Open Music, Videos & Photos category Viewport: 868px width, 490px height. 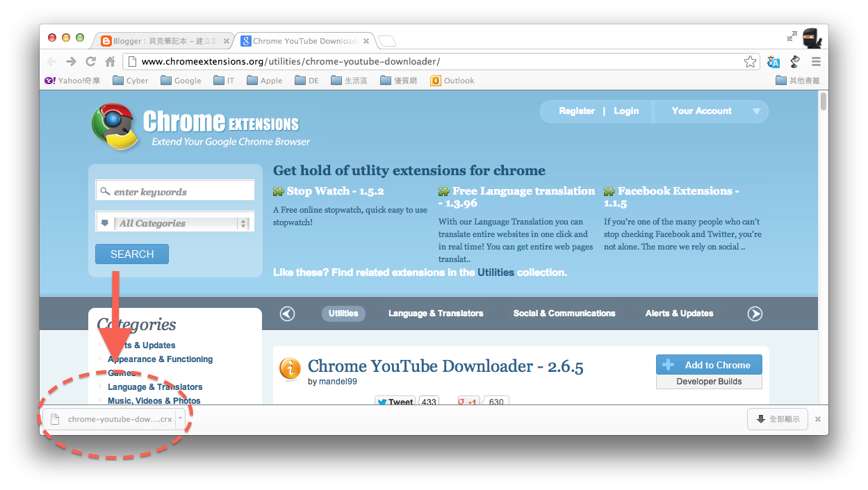coord(154,401)
